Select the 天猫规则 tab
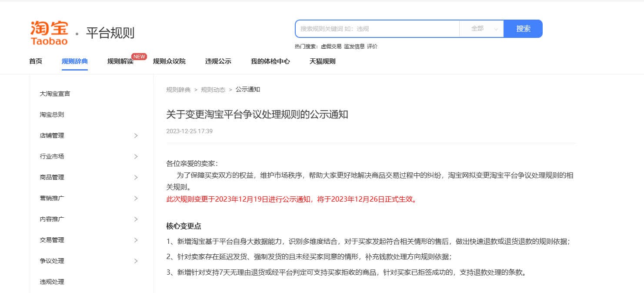The height and width of the screenshot is (293, 644). click(x=322, y=61)
